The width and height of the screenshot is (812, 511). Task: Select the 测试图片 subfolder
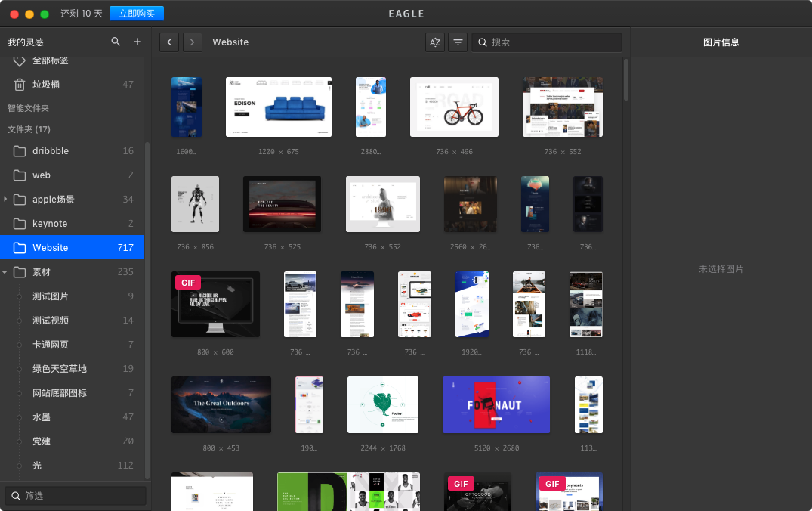click(x=51, y=296)
